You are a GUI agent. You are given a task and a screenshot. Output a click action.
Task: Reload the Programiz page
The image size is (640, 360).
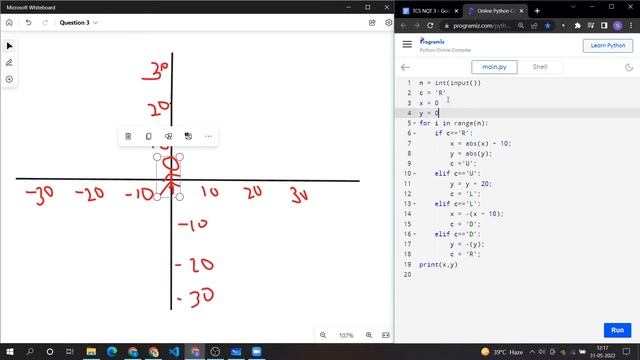[430, 26]
